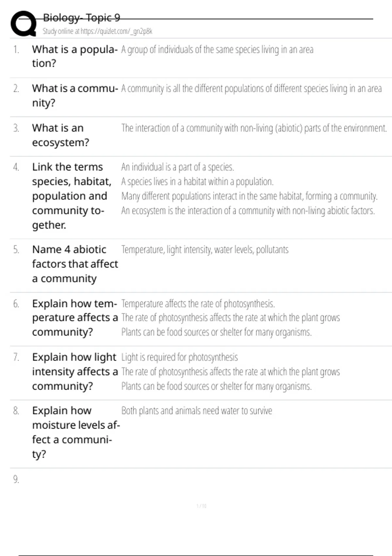This screenshot has width=392, height=556.
Task: Click the population definition answer text
Action: pos(217,50)
